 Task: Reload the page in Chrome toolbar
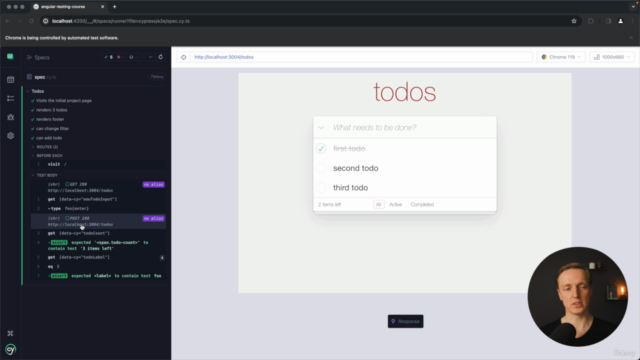31,21
